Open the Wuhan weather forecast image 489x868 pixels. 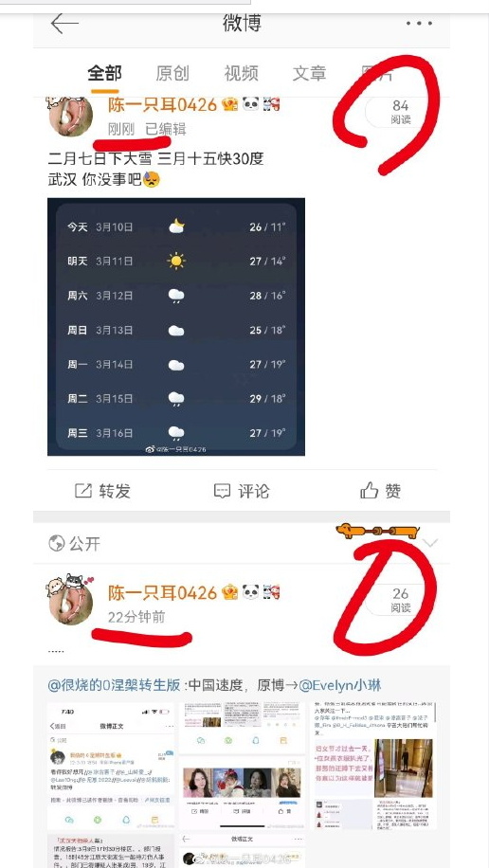coord(176,327)
